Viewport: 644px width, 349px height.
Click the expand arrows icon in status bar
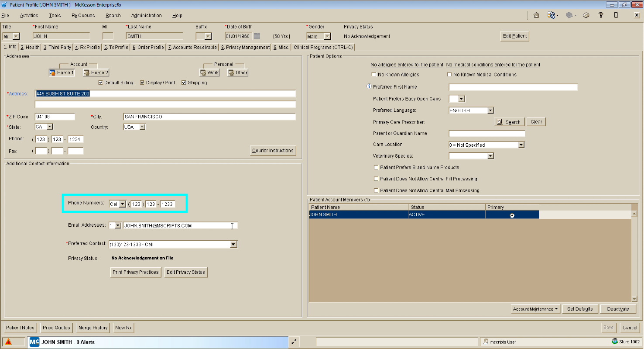point(294,342)
